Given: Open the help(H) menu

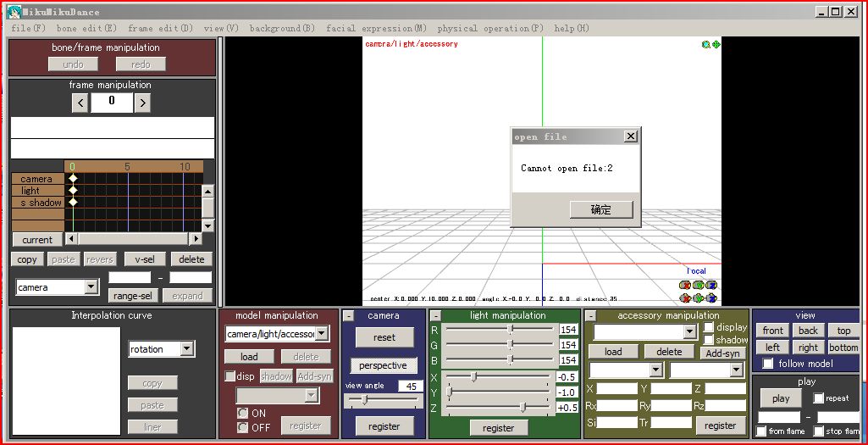Looking at the screenshot, I should [572, 28].
